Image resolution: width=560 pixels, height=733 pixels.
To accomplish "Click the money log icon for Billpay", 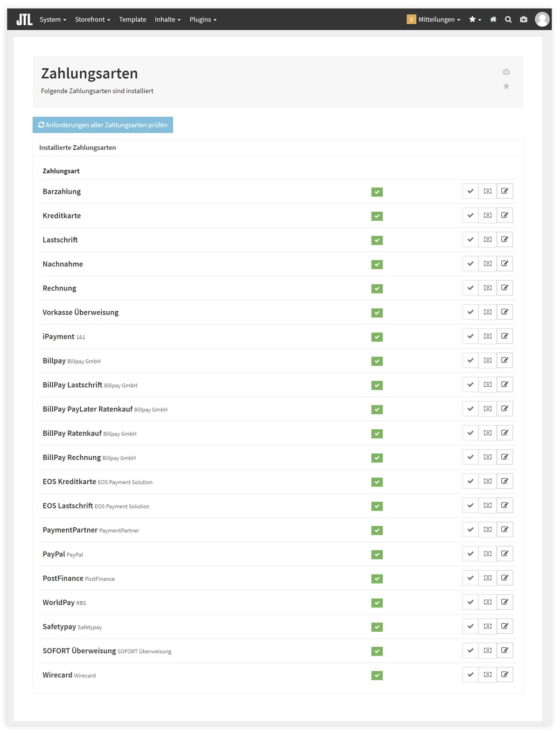I will 488,360.
